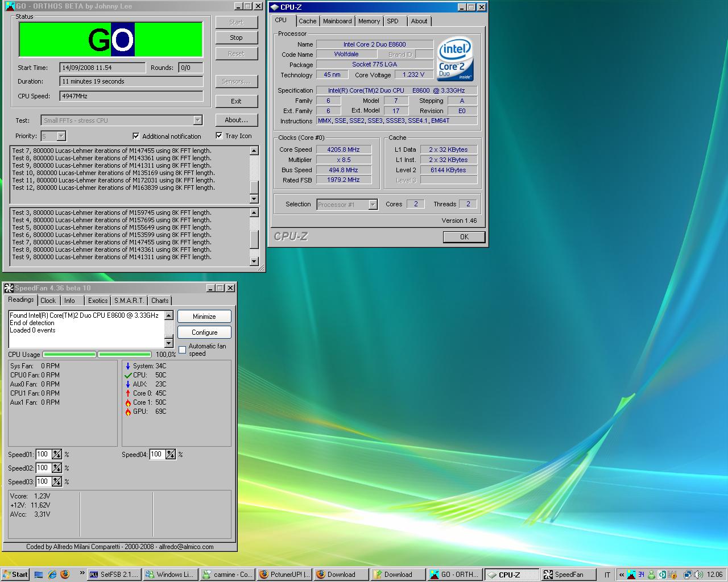The width and height of the screenshot is (728, 582).
Task: Adjust Speed04 stepper arrows
Action: [171, 454]
